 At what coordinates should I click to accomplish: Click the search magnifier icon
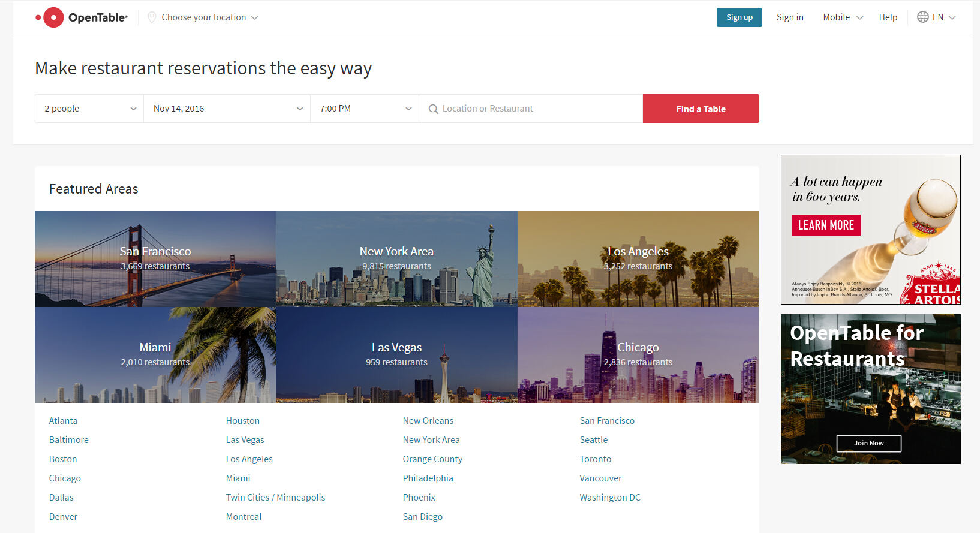(433, 109)
